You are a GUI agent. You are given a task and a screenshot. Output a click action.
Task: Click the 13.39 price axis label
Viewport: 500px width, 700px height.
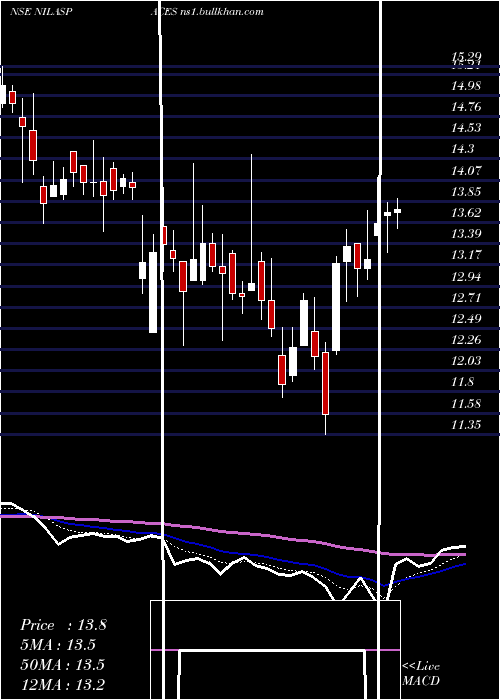(466, 234)
